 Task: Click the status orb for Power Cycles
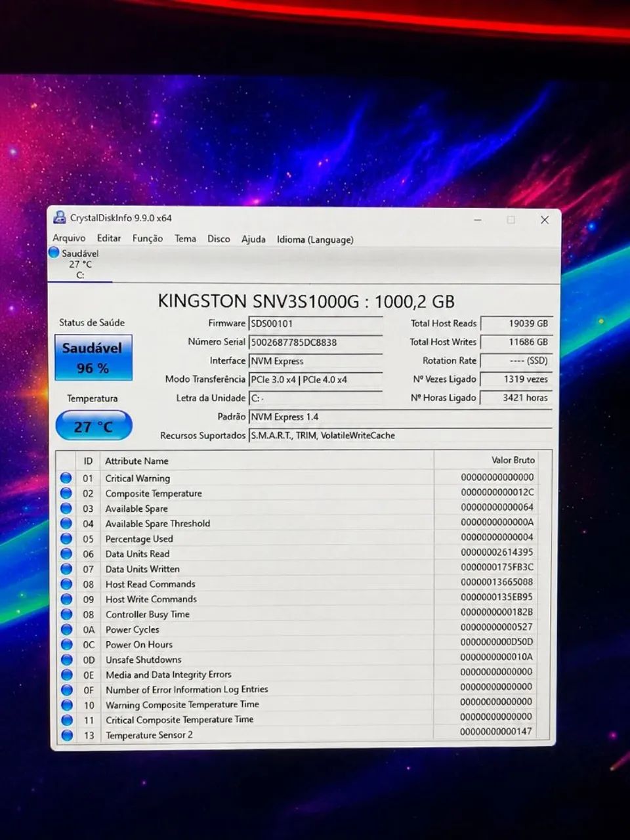point(66,629)
